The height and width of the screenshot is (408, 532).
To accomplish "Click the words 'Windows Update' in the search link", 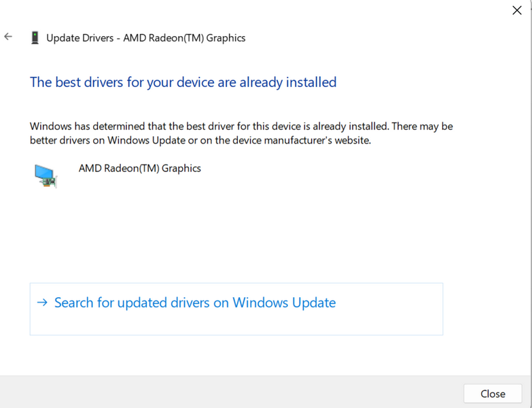I will [x=284, y=303].
